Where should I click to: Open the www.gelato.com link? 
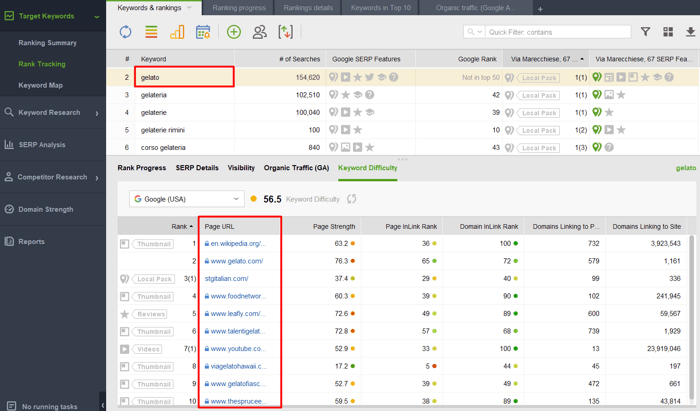pos(237,261)
